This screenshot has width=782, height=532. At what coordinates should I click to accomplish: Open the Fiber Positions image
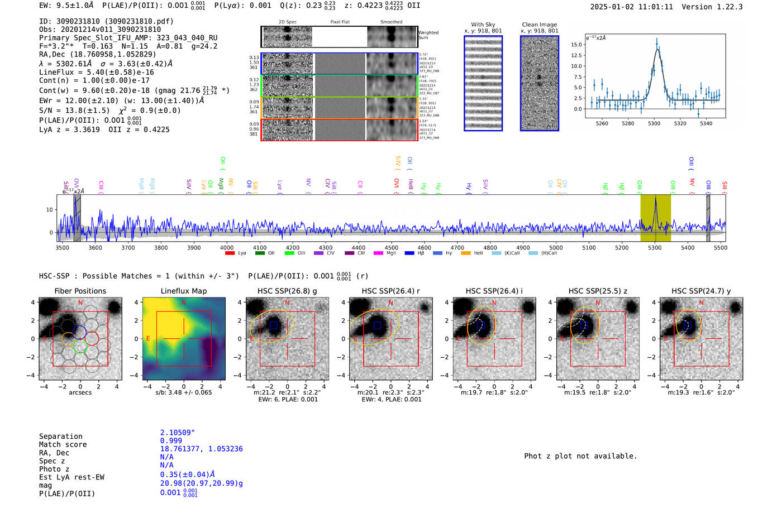(x=80, y=339)
